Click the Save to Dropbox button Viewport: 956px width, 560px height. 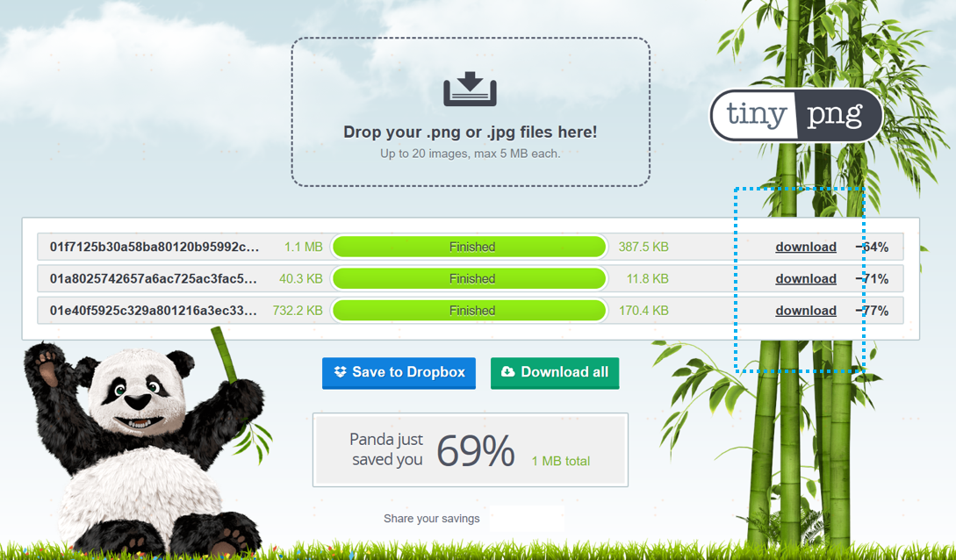[x=399, y=373]
